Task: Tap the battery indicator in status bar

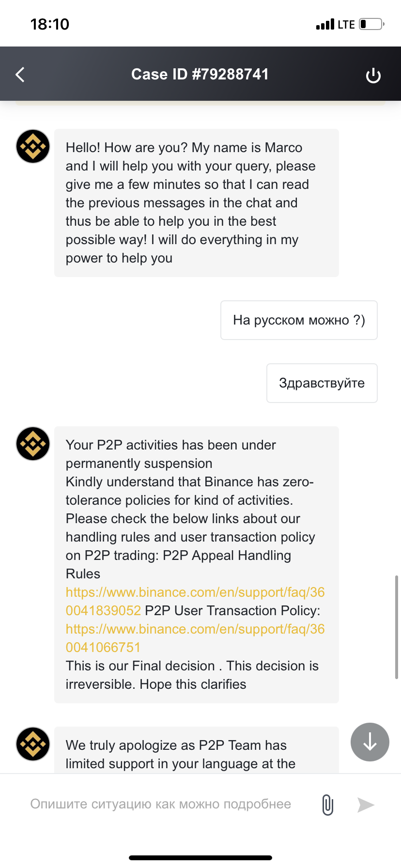Action: [x=371, y=24]
